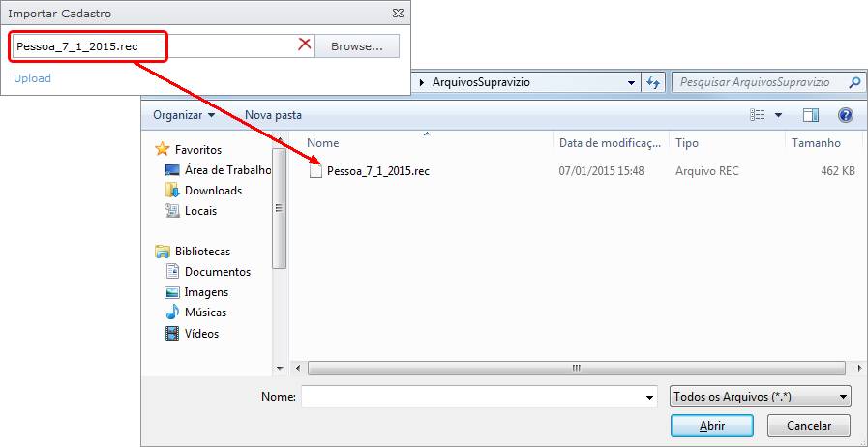
Task: Click the Pessoa_7_1_2015.rec file icon
Action: tap(315, 171)
